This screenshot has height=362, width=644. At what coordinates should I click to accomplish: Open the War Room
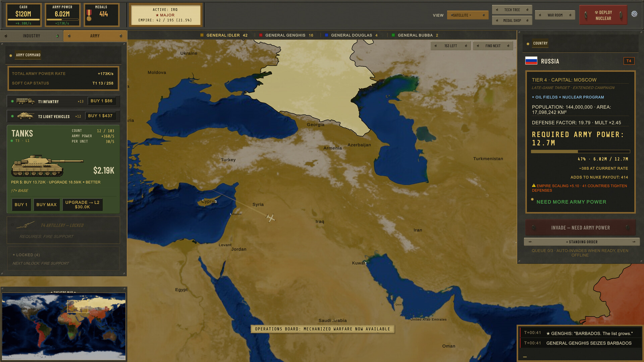click(555, 15)
